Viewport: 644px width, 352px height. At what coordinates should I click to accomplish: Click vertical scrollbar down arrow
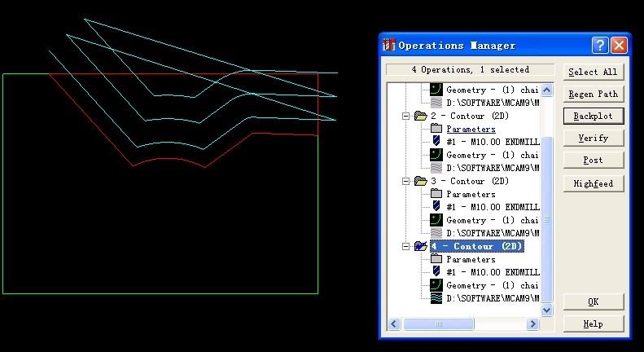tap(546, 310)
